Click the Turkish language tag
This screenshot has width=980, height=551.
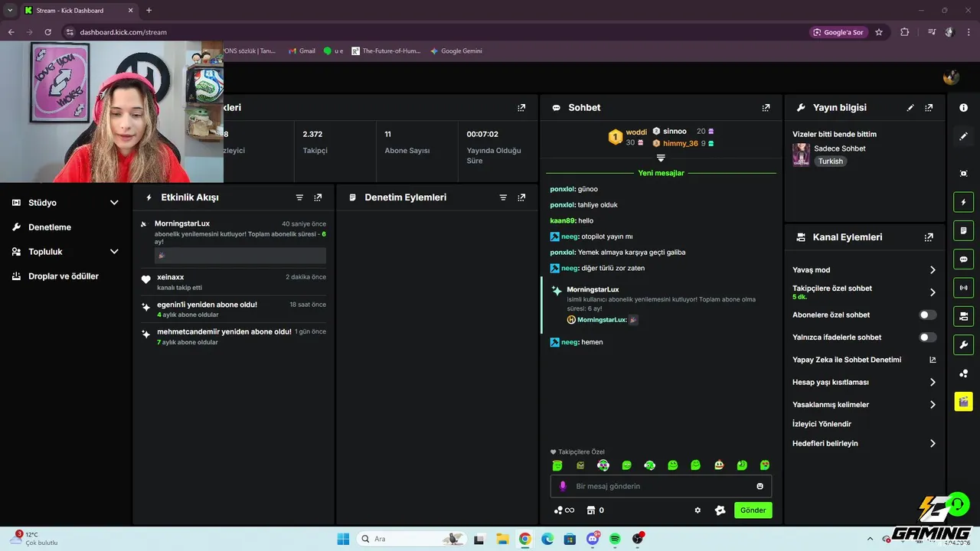pyautogui.click(x=830, y=161)
